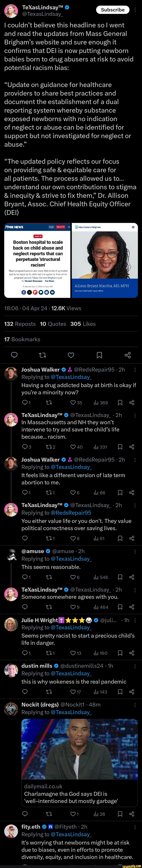142x868 pixels.
Task: Open more options on Joshua Walker's first reply
Action: tap(135, 370)
